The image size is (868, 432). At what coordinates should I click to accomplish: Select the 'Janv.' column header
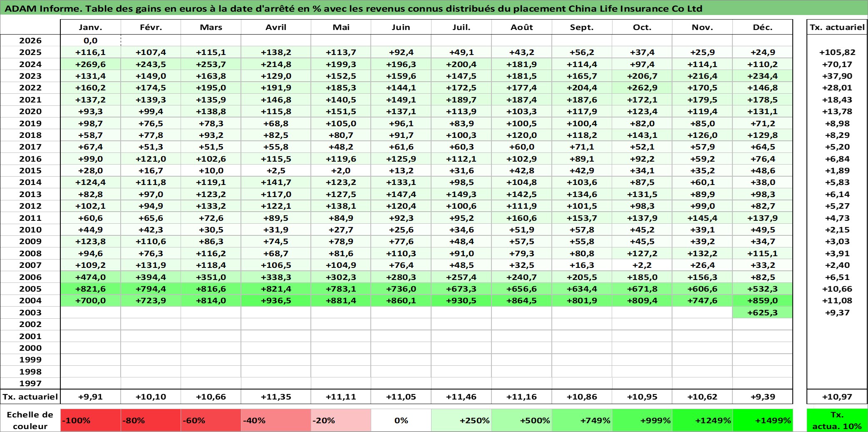click(x=90, y=27)
